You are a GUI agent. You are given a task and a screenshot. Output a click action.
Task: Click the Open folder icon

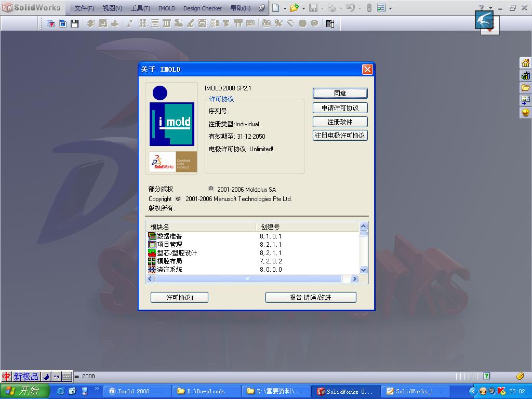pos(294,8)
